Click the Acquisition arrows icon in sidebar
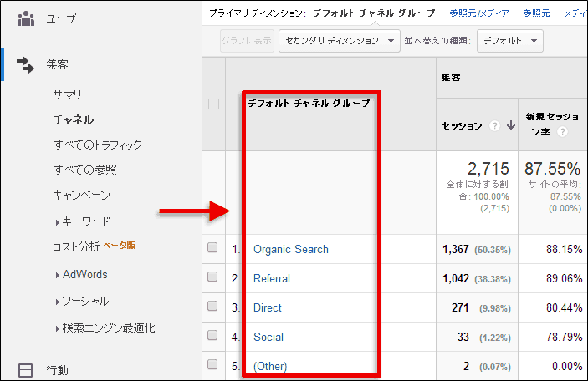Viewport: 588px width, 381px height. tap(26, 65)
